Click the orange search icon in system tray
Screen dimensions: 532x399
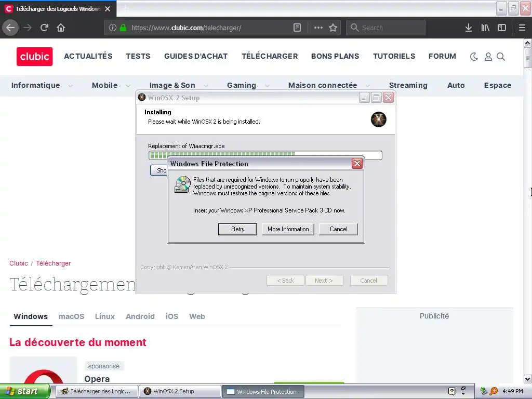pyautogui.click(x=494, y=391)
